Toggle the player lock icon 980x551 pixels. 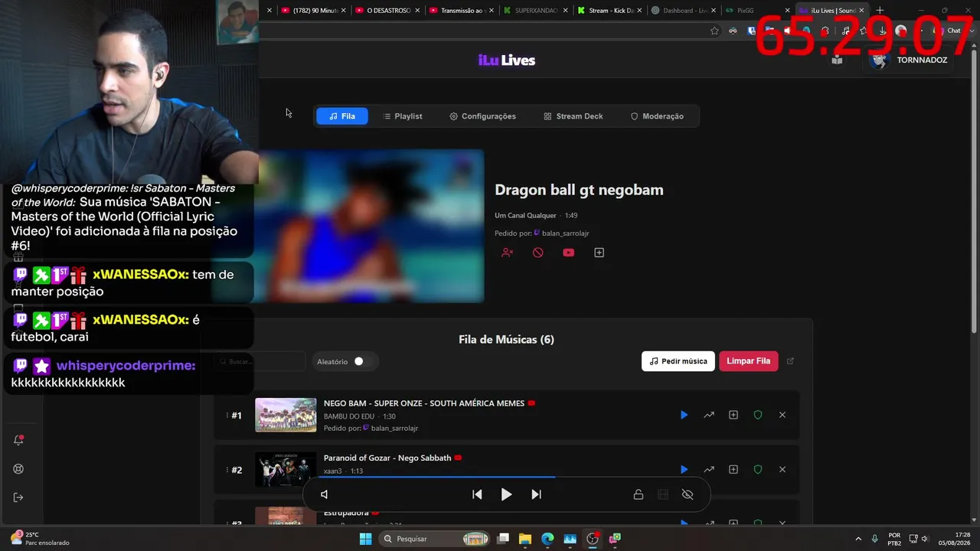coord(638,494)
